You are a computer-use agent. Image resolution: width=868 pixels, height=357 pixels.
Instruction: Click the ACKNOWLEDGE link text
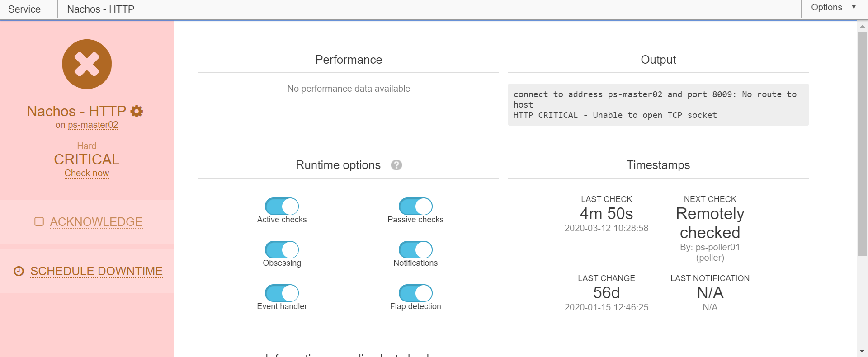96,222
